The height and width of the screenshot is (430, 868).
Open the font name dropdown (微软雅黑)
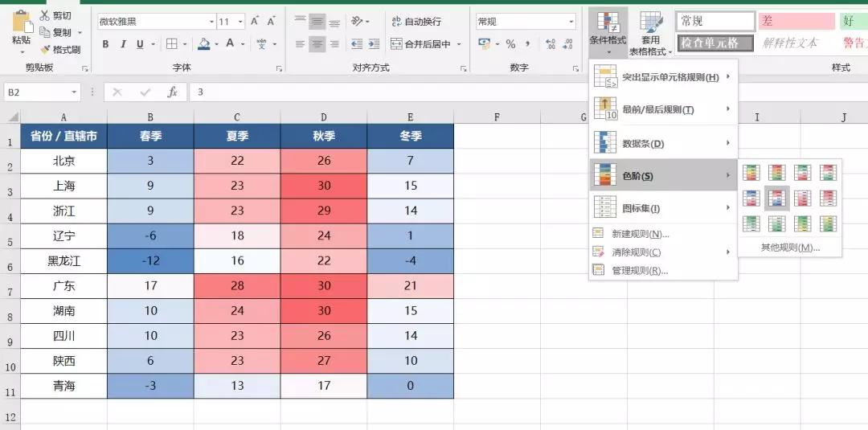(x=211, y=22)
